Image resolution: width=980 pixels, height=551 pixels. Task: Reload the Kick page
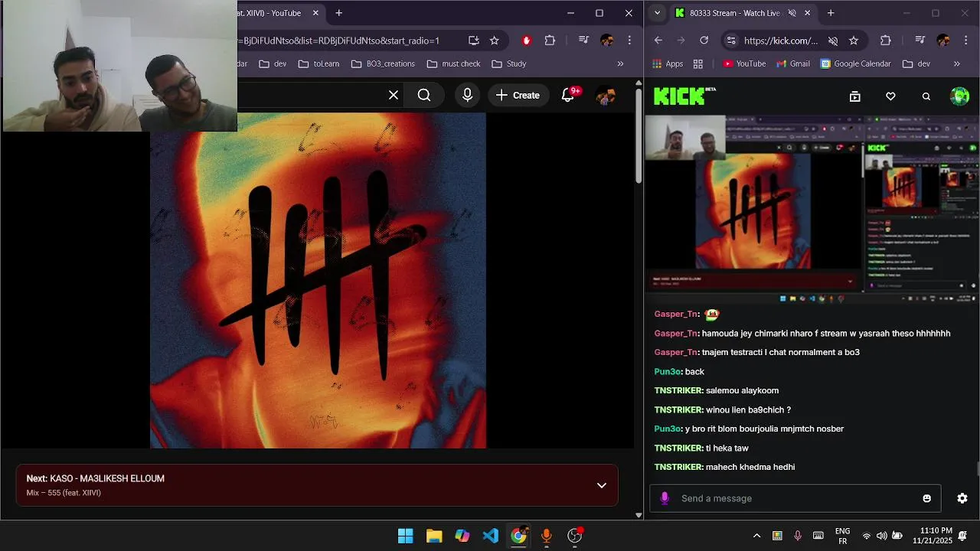(704, 41)
